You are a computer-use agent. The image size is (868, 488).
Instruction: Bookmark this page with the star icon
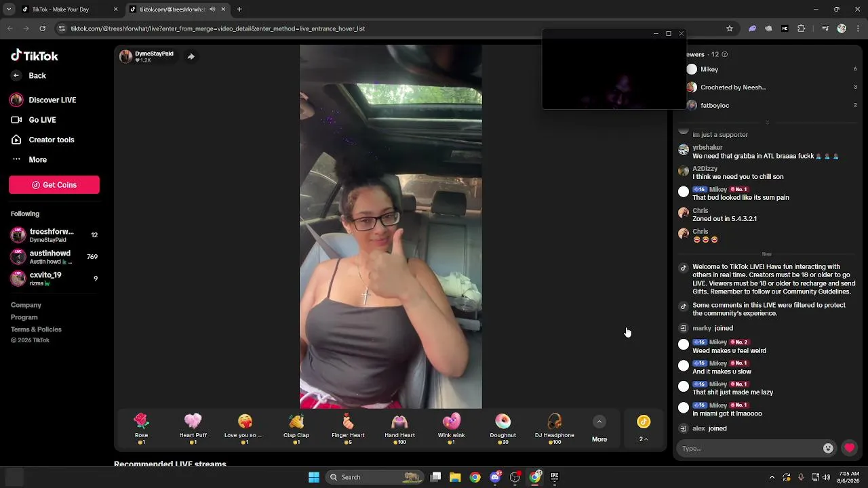point(730,28)
